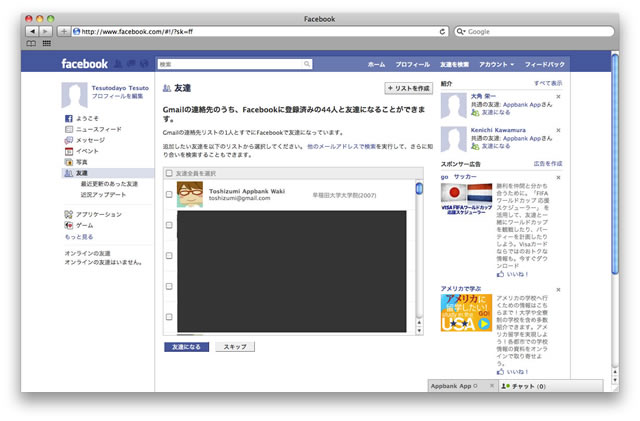Open フィードバック in Facebook header
Image resolution: width=640 pixels, height=421 pixels.
[544, 65]
